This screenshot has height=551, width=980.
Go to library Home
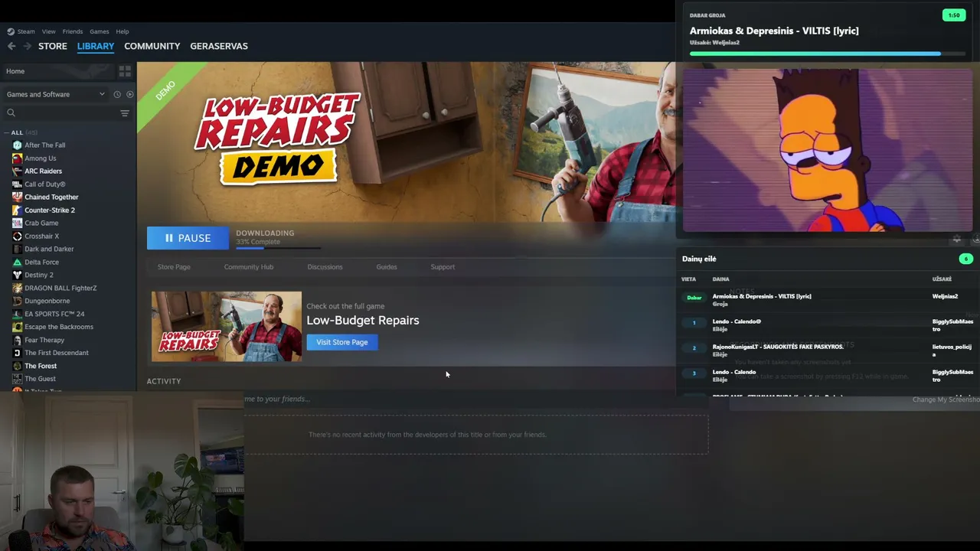15,71
